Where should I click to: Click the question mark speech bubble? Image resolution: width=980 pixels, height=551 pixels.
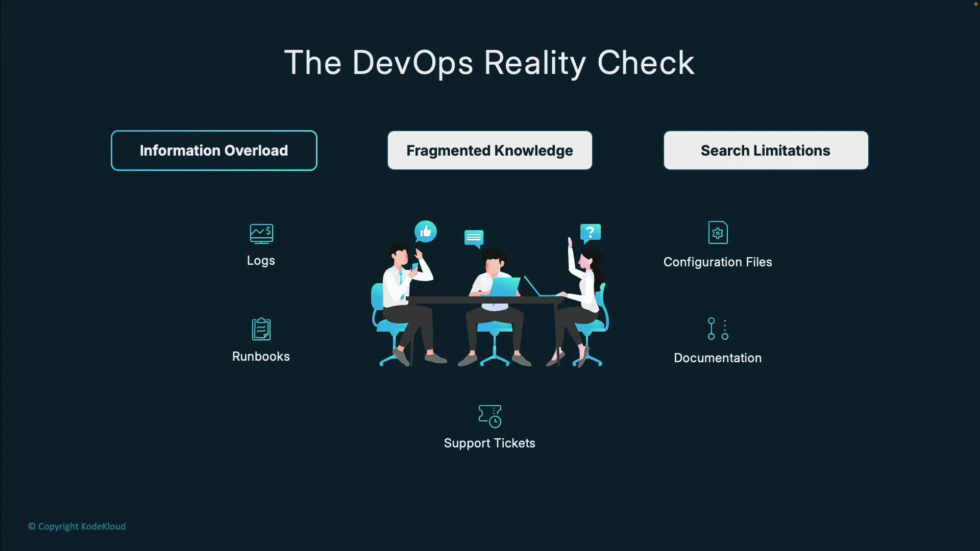pos(590,233)
